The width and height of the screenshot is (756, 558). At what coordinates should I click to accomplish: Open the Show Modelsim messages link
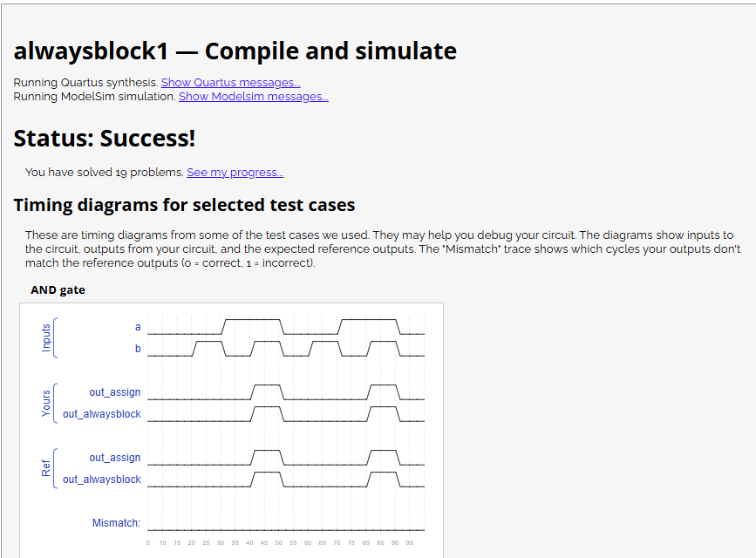(253, 96)
